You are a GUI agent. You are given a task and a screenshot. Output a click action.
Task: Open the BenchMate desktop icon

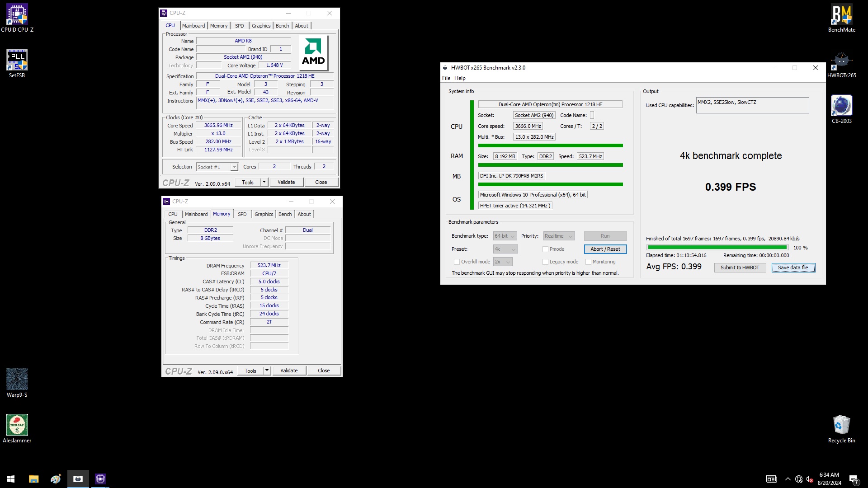pyautogui.click(x=841, y=18)
